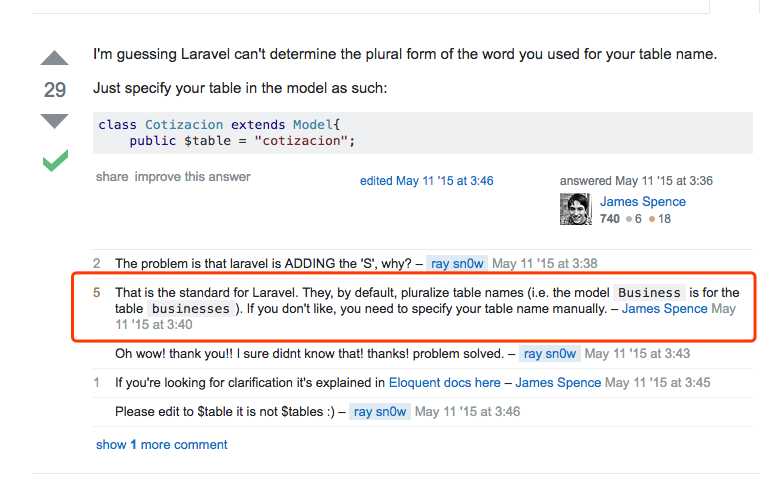
Task: Click inside the Cotizacion code block
Action: (x=422, y=133)
